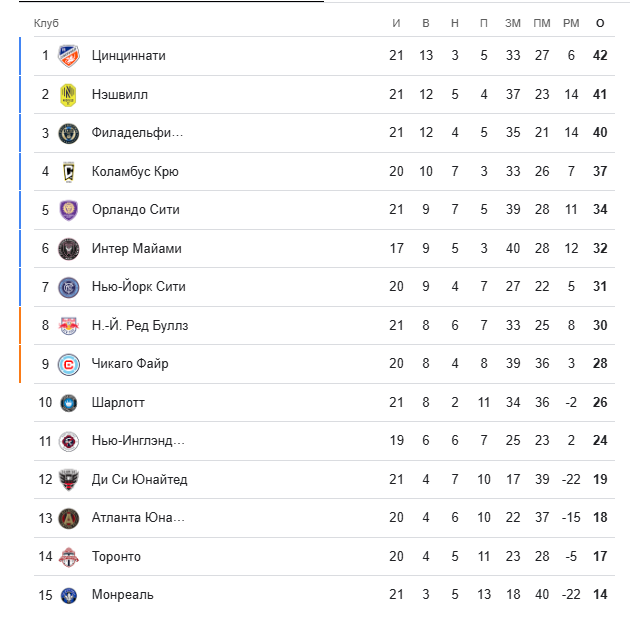Click the РМ goal difference header
Viewport: 639px width, 621px height.
click(571, 23)
